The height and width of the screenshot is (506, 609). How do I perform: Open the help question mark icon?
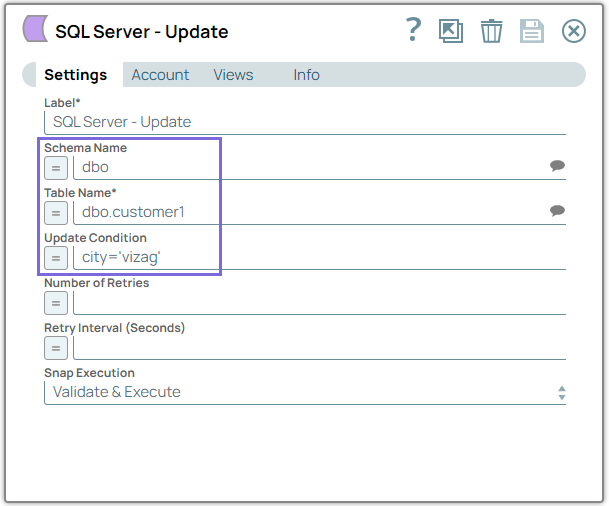click(414, 30)
